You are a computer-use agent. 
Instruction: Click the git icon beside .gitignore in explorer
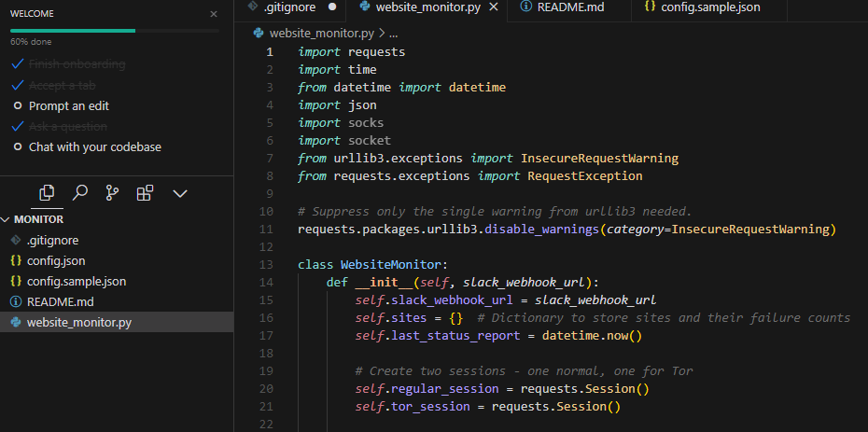click(x=16, y=240)
